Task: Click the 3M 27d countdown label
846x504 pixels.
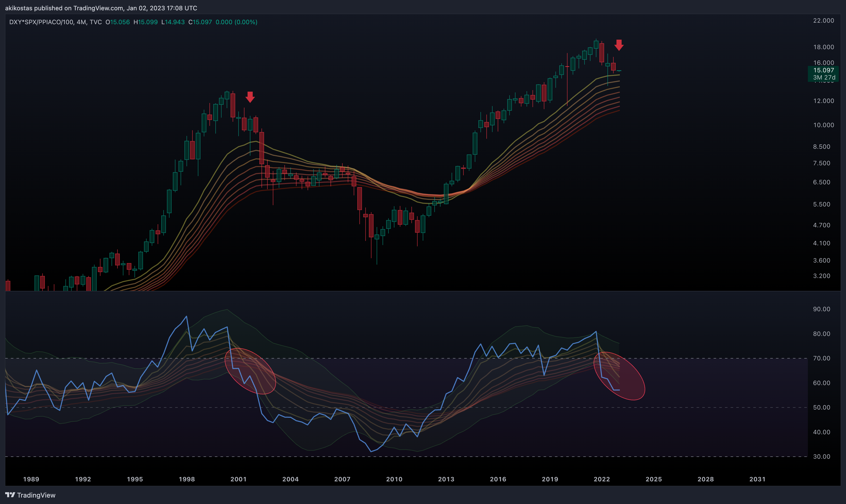Action: [x=824, y=77]
